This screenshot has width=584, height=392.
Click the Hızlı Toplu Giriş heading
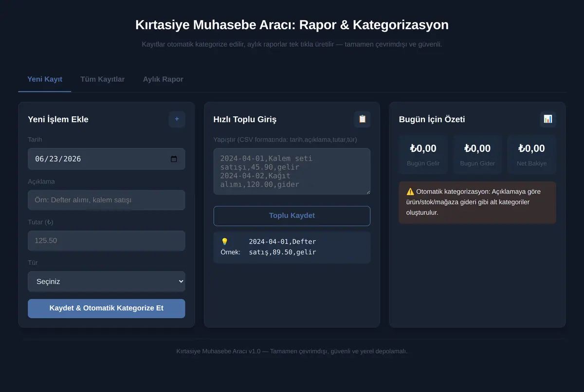tap(245, 120)
